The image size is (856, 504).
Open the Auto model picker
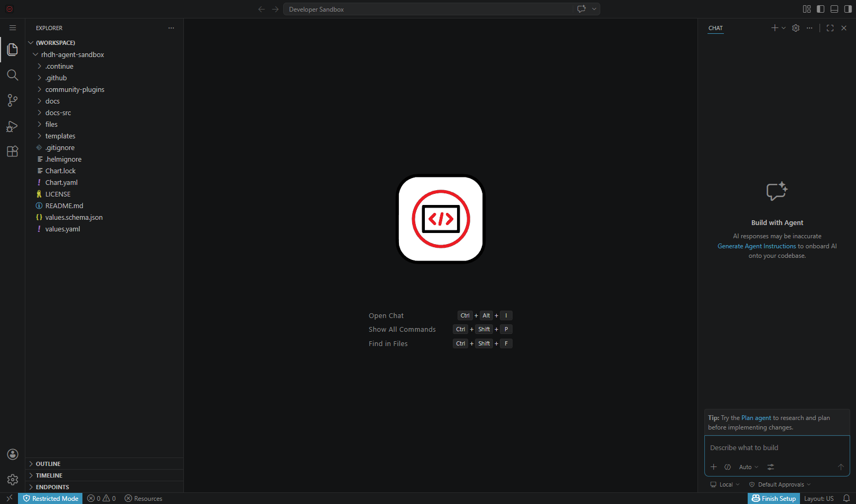[x=749, y=467]
